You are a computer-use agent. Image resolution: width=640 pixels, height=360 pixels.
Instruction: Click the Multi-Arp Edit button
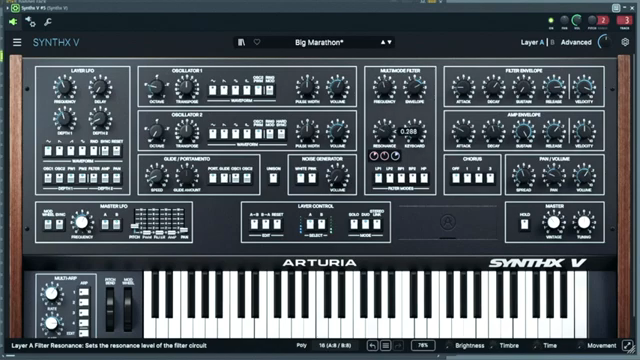tap(84, 333)
